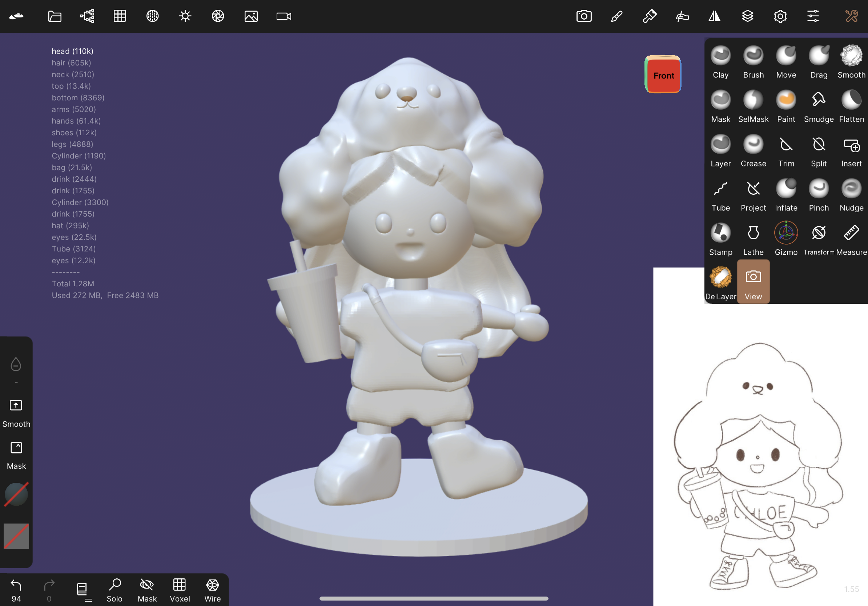Click the Undo button showing 94
Viewport: 868px width, 606px height.
[x=16, y=590]
